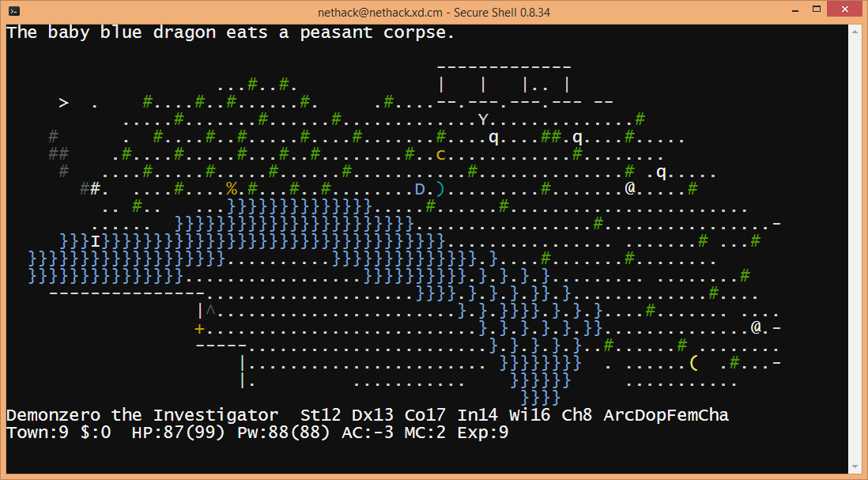Click the 'Co17' constitution stat
Viewport: 868px width, 480px height.
[425, 415]
